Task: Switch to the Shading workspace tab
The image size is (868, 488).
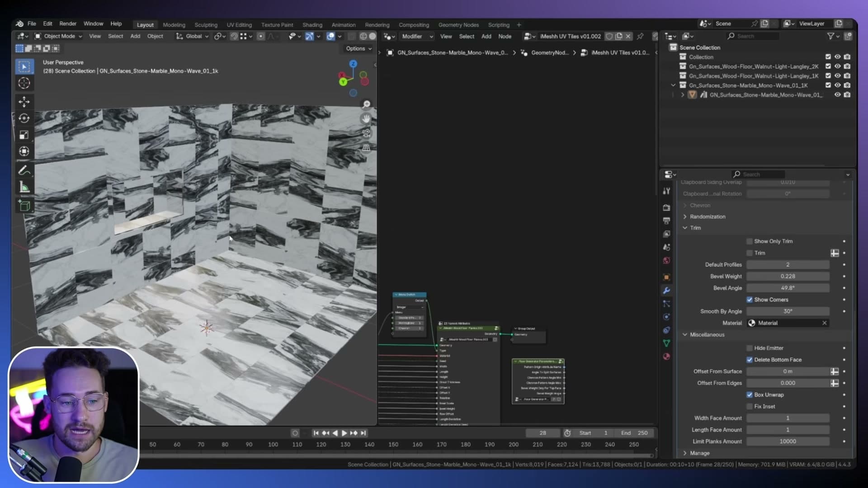Action: pyautogui.click(x=312, y=25)
